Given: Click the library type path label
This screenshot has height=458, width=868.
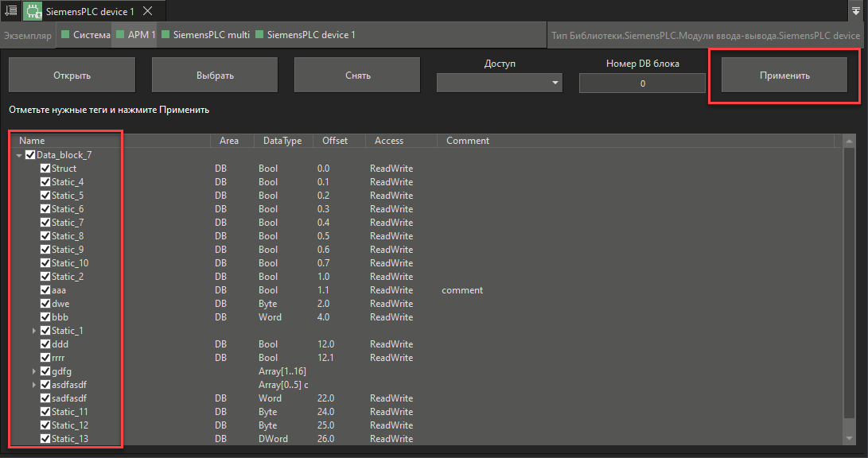Looking at the screenshot, I should (x=705, y=36).
